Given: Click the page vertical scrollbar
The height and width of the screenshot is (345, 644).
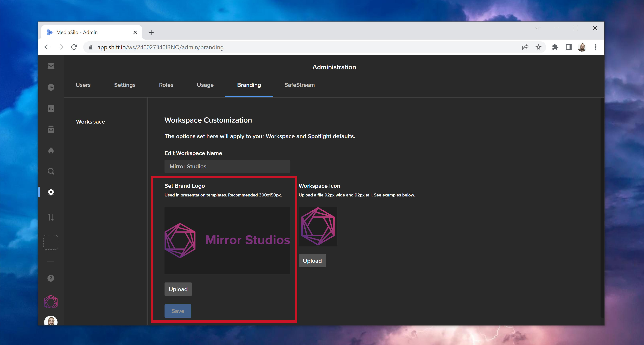Looking at the screenshot, I should 602,208.
